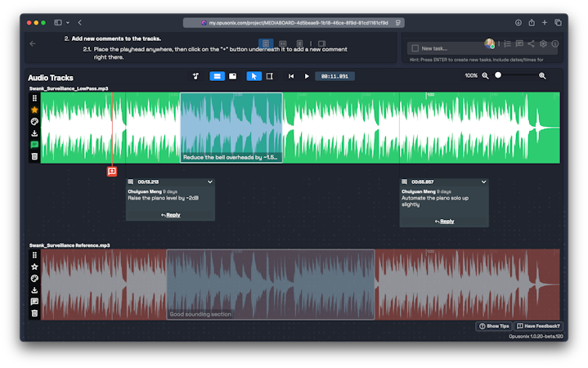Select the two-column layout icon
This screenshot has width=588, height=368.
click(283, 43)
